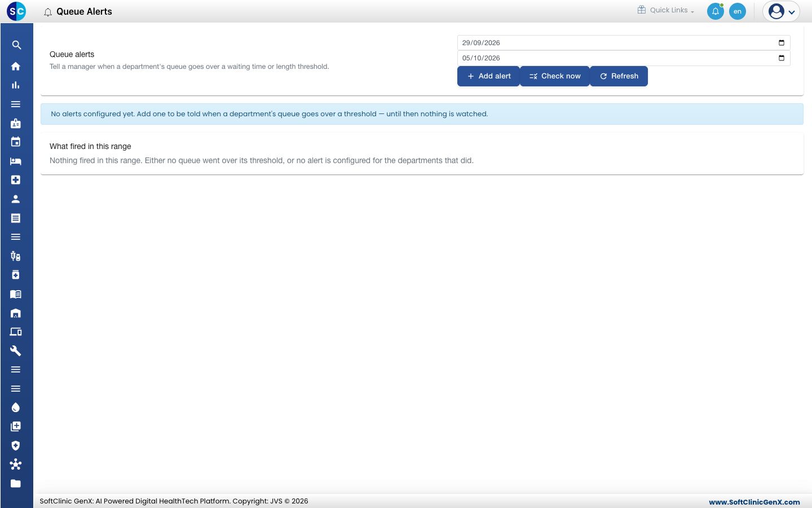The image size is (812, 508).
Task: Click the start date field 29/09/2026
Action: click(624, 43)
